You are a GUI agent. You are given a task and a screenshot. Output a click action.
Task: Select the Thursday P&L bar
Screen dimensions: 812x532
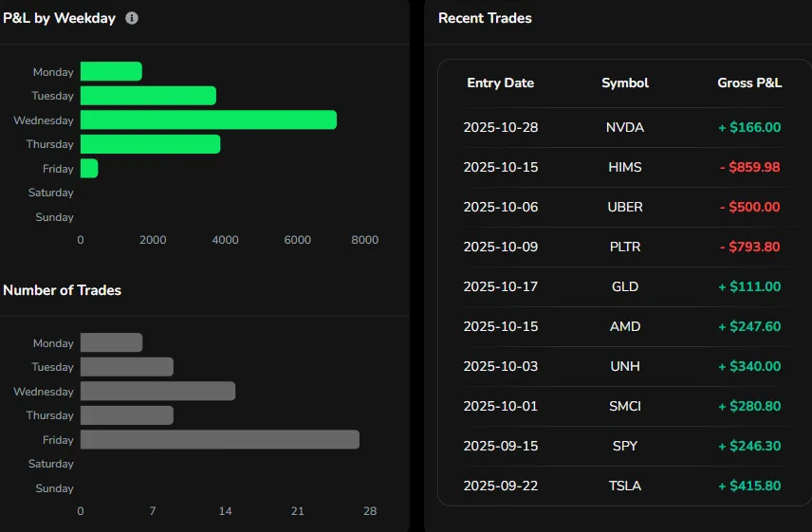pos(150,144)
